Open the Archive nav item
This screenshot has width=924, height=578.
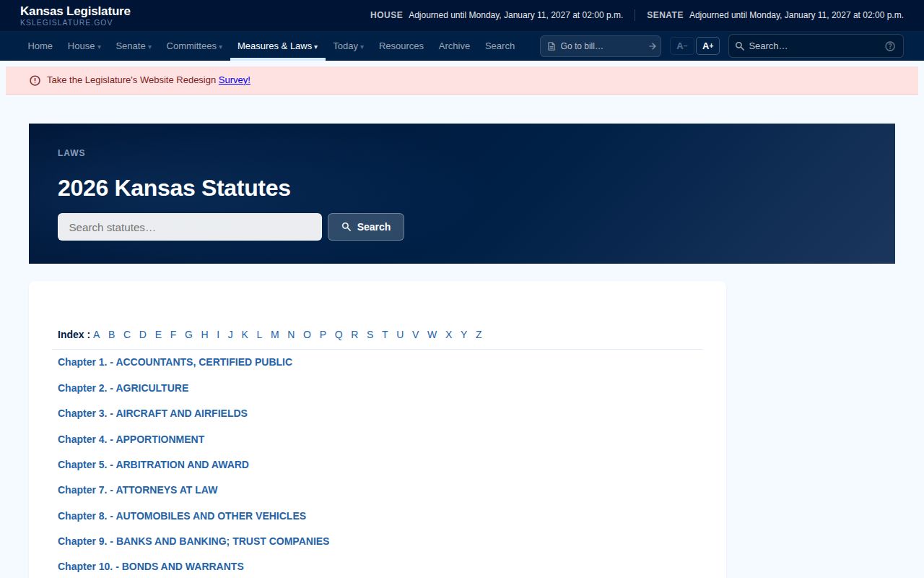coord(454,46)
